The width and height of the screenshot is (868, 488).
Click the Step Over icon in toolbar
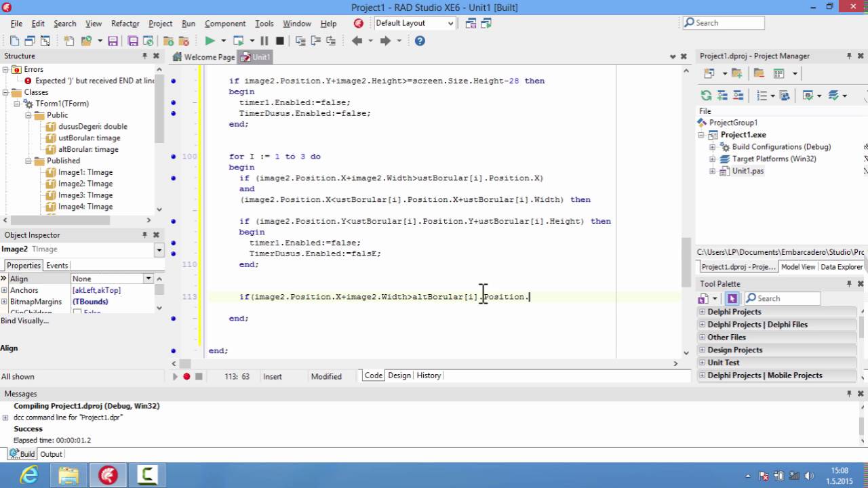316,41
